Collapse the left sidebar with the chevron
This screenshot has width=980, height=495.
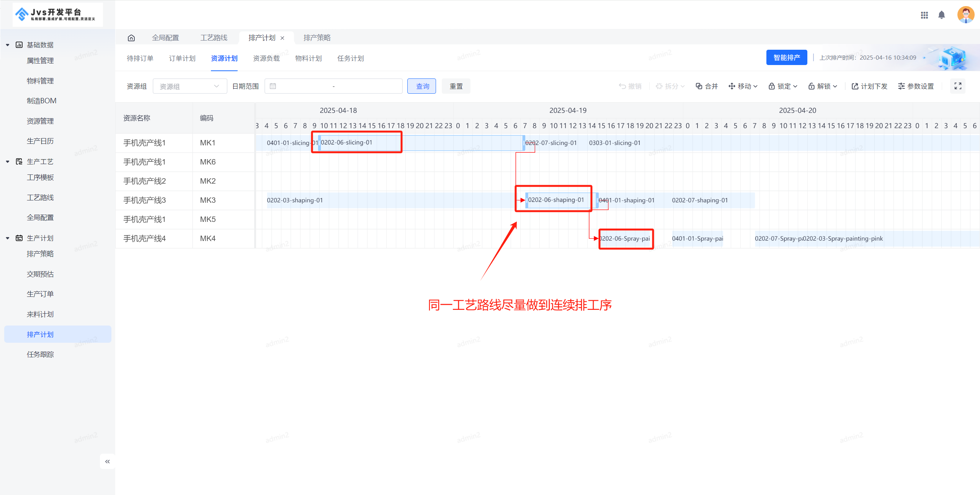point(108,461)
